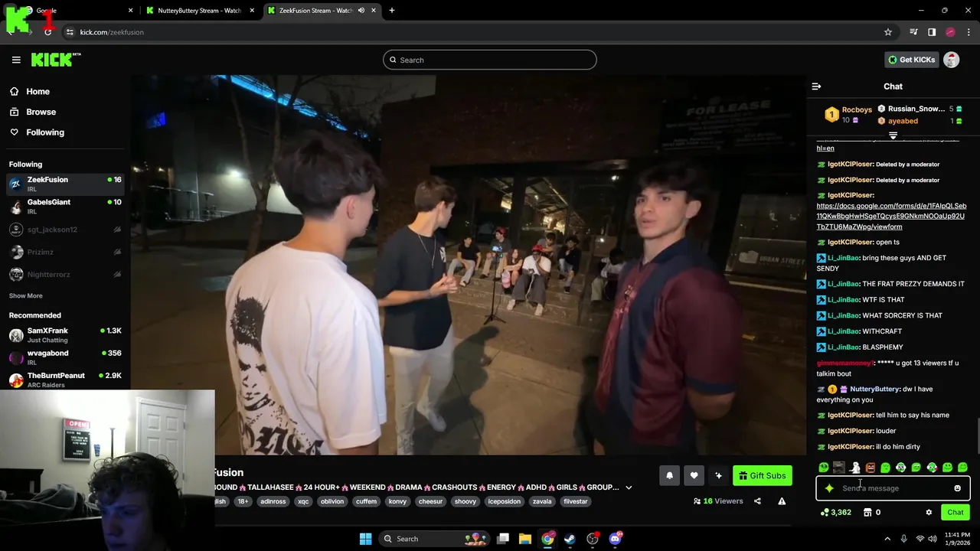Click the sparkle button near Gift Subs

(x=718, y=476)
